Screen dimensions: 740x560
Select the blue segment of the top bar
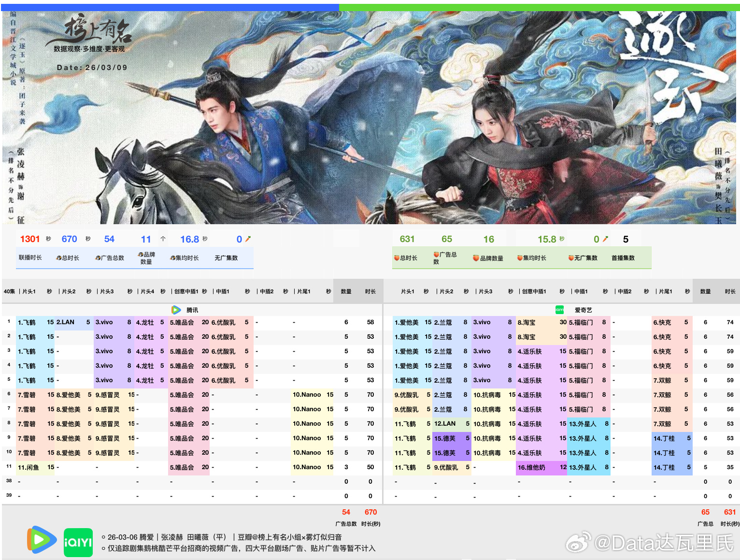click(171, 8)
